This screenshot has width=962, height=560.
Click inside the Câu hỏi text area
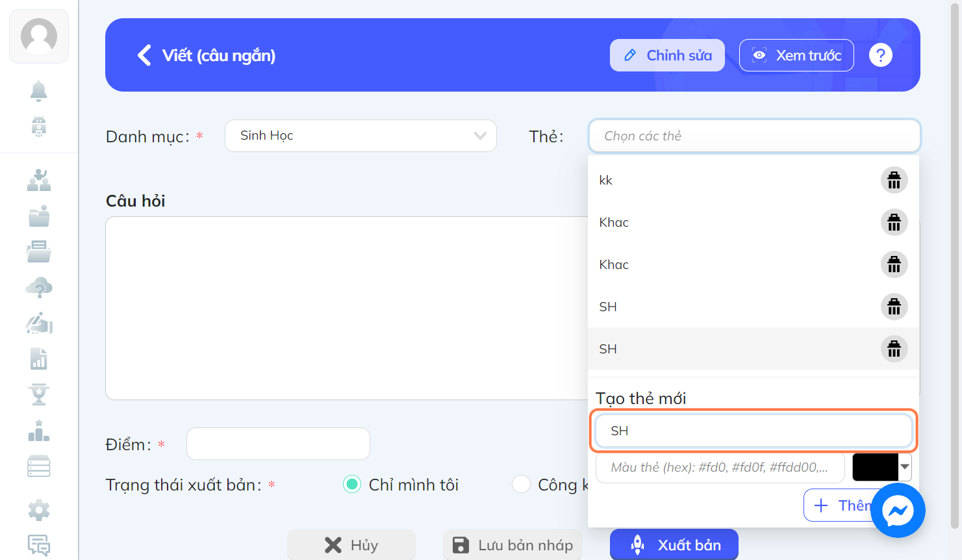point(347,308)
